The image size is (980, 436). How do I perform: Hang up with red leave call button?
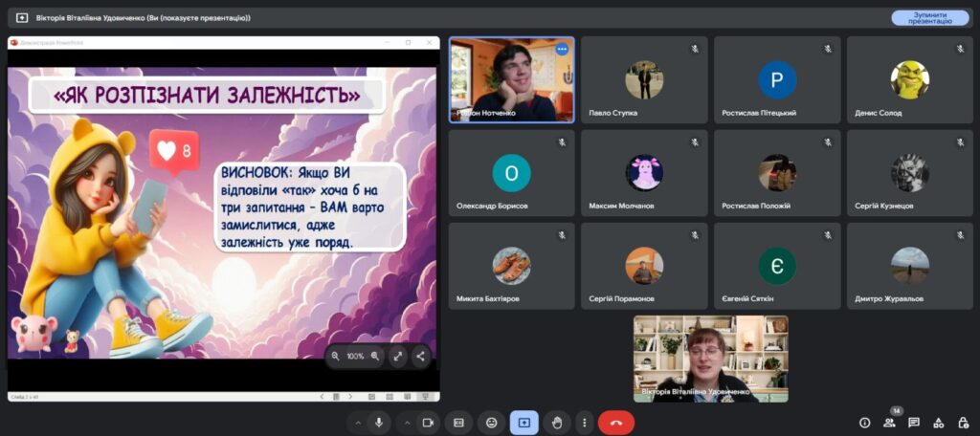[615, 423]
